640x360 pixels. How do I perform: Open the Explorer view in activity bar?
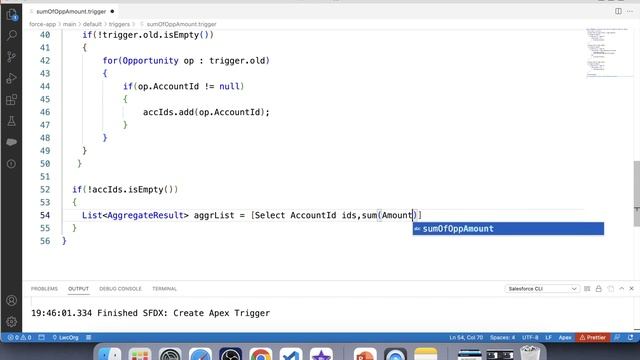11,15
